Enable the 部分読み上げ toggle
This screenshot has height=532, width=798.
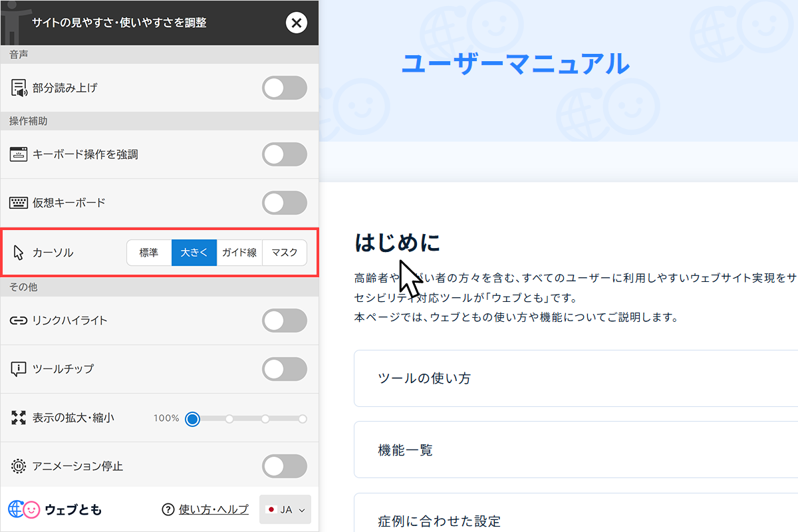[x=285, y=88]
